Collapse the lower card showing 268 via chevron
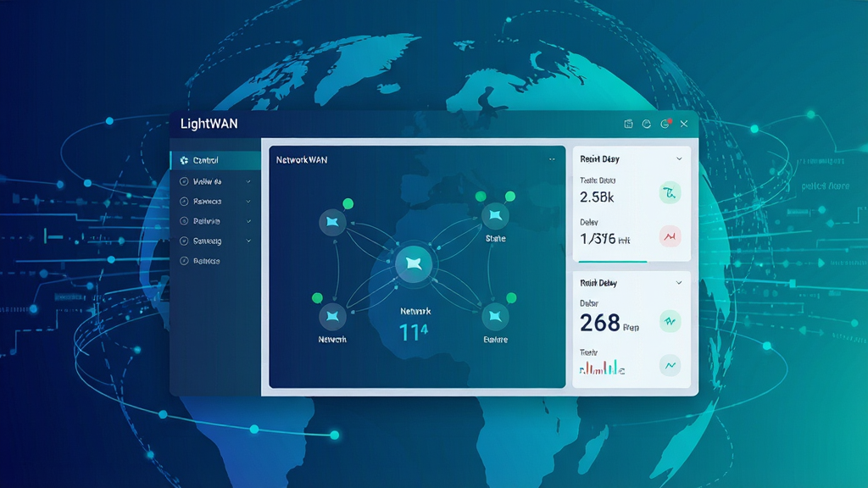 (679, 283)
